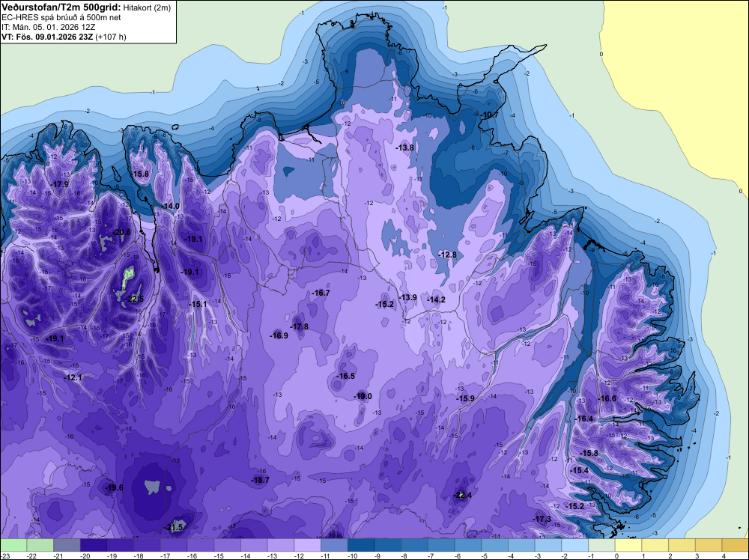Click the -19.6 temperature value
This screenshot has height=560, width=749.
[x=114, y=487]
